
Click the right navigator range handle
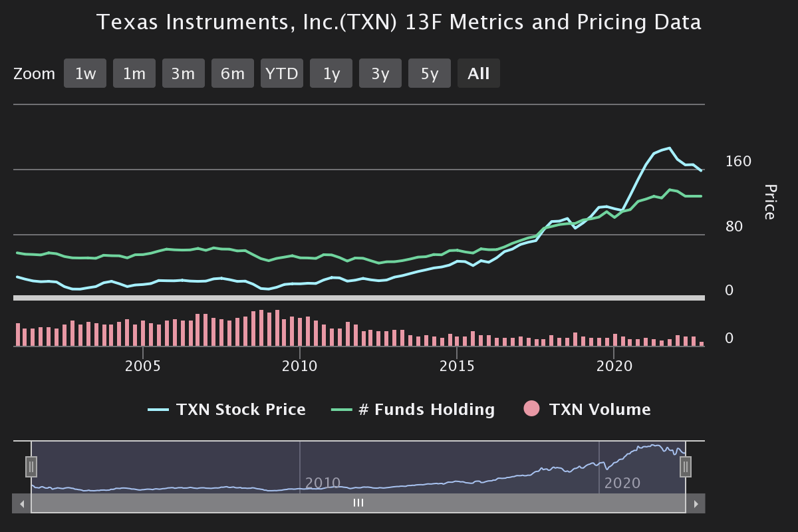tap(686, 467)
